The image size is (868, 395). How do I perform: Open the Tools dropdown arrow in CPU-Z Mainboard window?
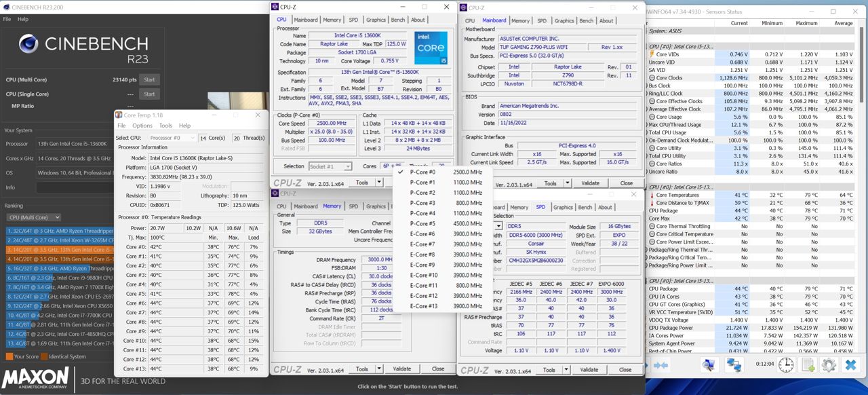pos(567,183)
